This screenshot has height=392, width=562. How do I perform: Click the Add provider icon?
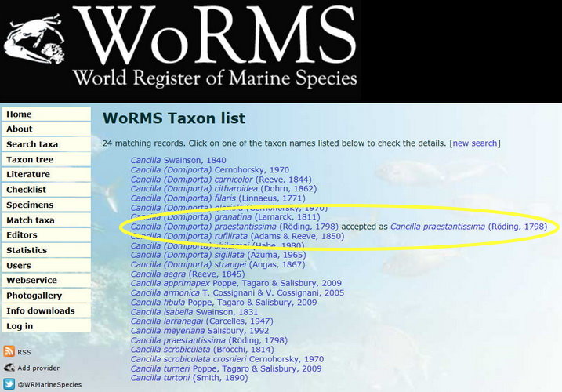point(9,368)
